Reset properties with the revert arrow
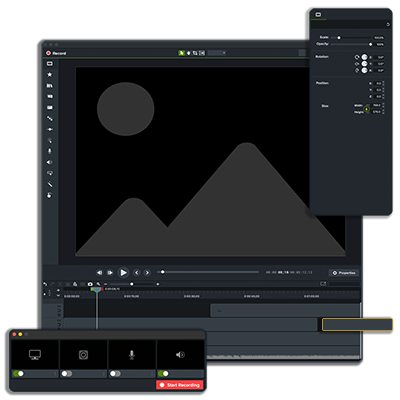The image size is (400, 400). point(388,25)
